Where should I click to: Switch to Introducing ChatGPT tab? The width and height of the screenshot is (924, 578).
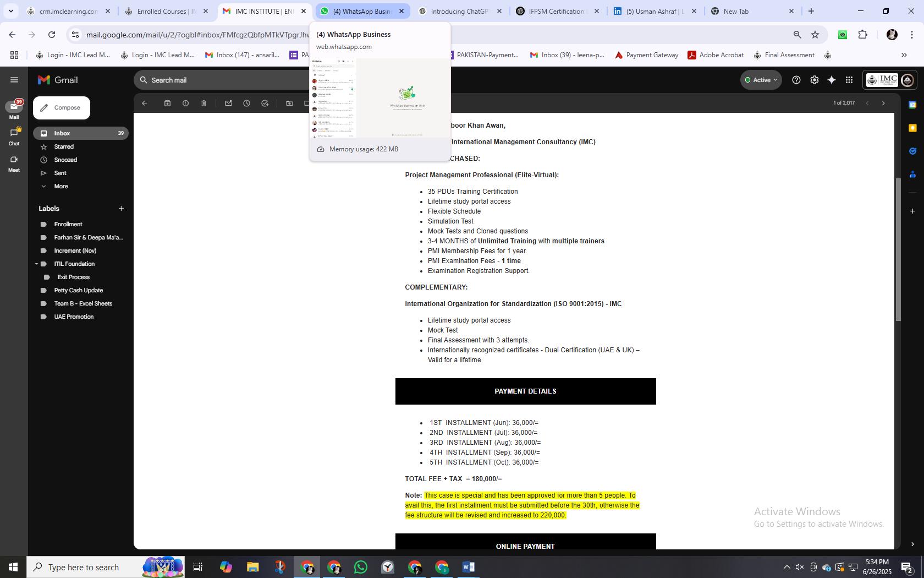[x=460, y=11]
